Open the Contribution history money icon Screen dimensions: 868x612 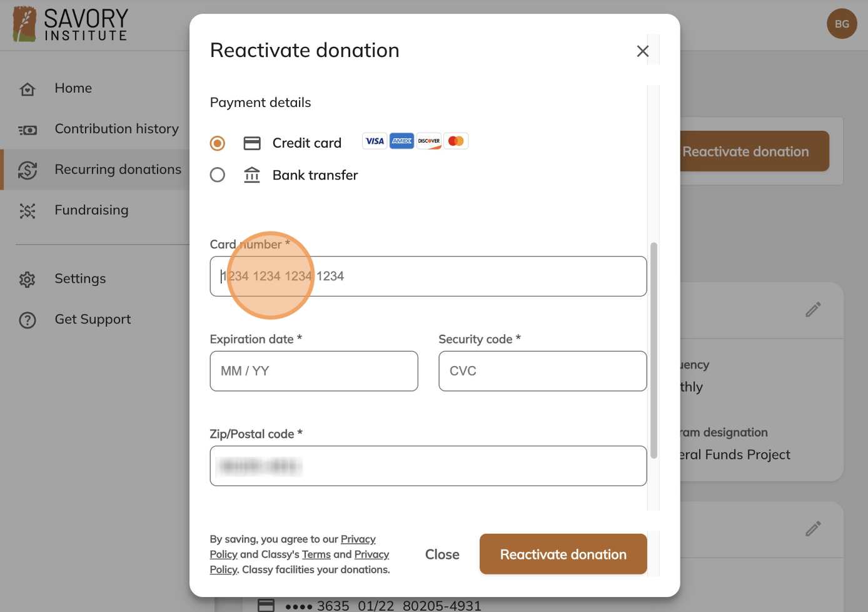pyautogui.click(x=28, y=130)
